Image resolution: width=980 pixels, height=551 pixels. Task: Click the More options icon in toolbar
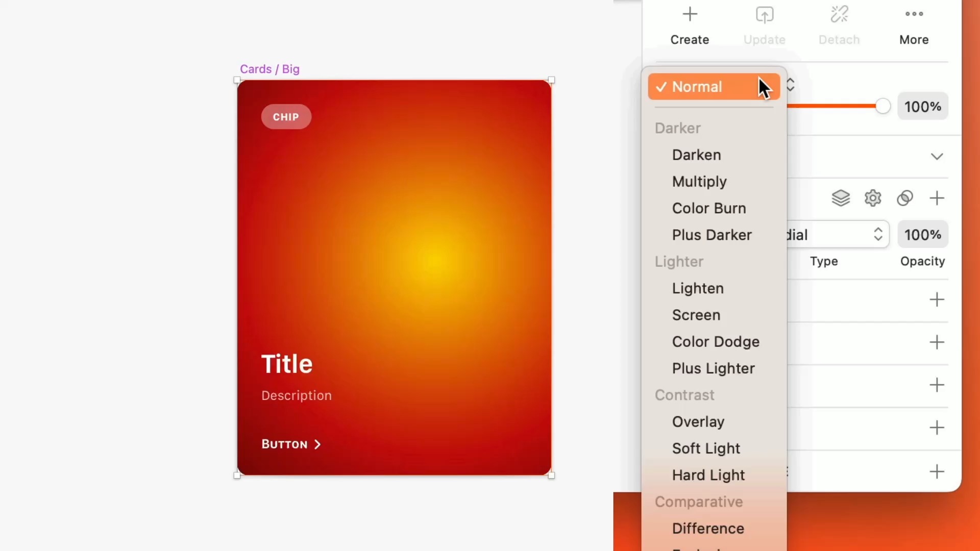[914, 13]
